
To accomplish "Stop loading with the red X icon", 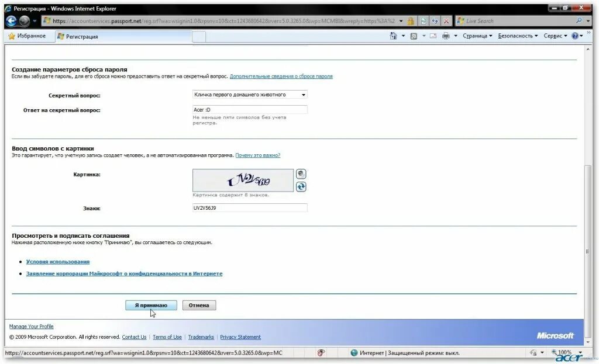I will point(446,21).
